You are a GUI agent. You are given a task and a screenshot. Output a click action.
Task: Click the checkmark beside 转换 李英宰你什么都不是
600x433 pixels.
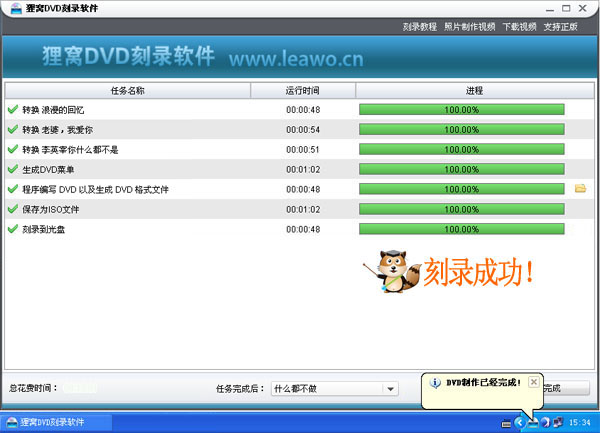13,149
